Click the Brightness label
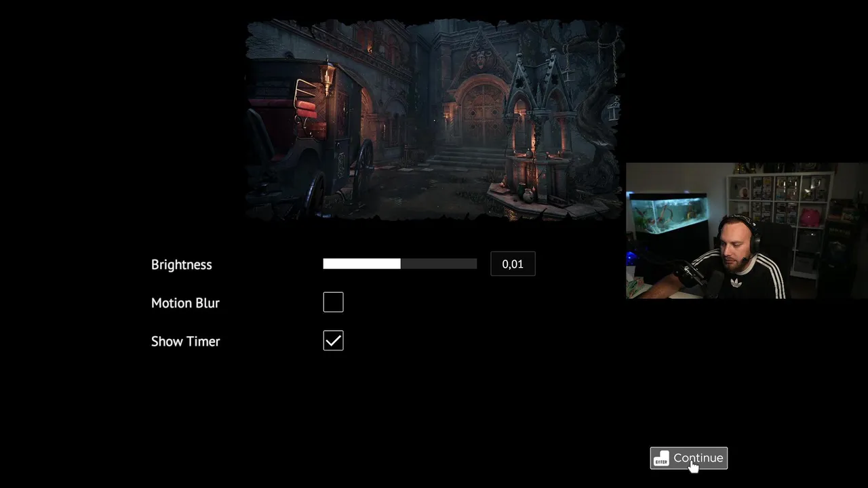Screen dimensions: 868x488 [182, 265]
